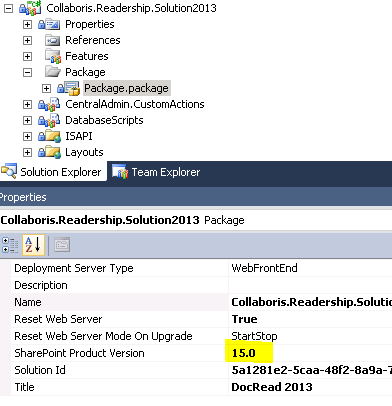392x406 pixels.
Task: Select the Title property label
Action: tap(24, 387)
